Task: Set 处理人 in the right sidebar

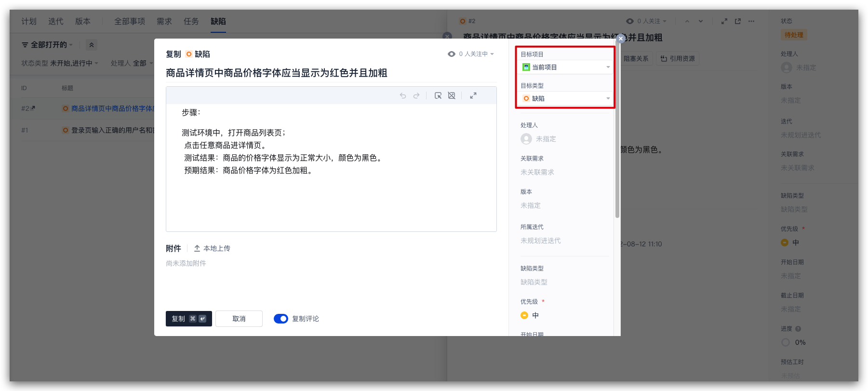Action: point(799,67)
